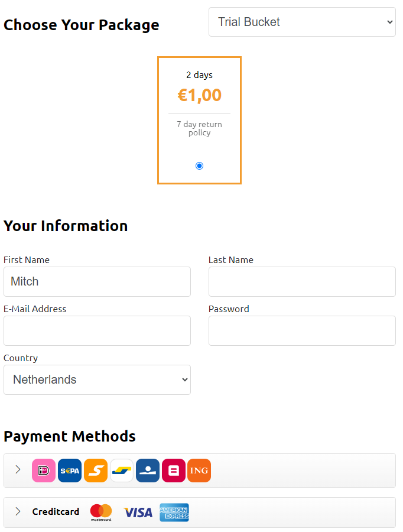This screenshot has width=403, height=532.
Task: Expand the bank payment methods row
Action: tap(18, 470)
